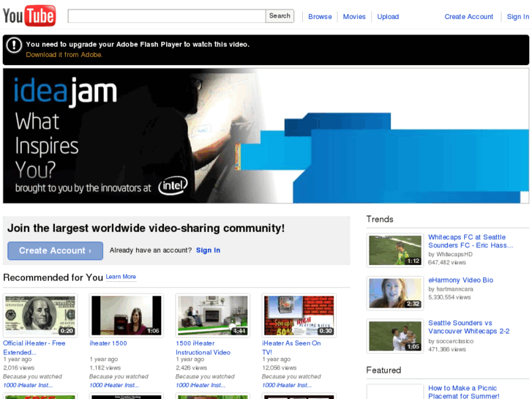
Task: Click 1500 iHeater Instructional Video title
Action: pos(203,348)
